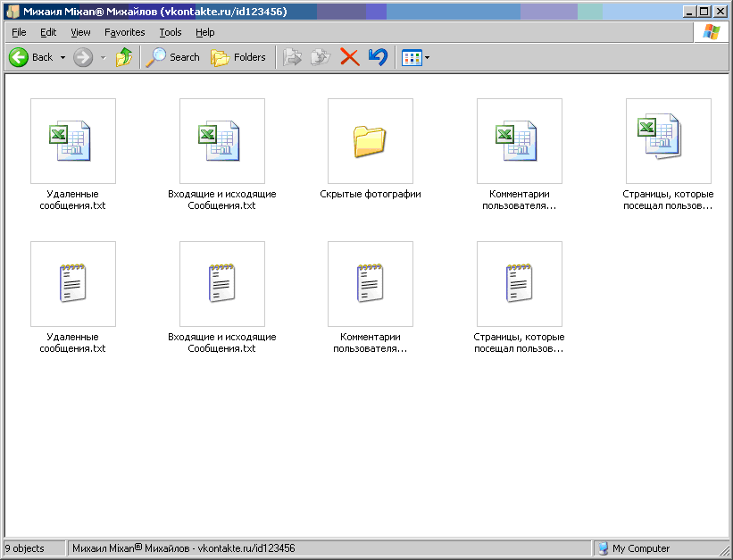Select Excel-icon file Удаленные сообщения.txt thumbnail
The height and width of the screenshot is (560, 733).
click(73, 141)
